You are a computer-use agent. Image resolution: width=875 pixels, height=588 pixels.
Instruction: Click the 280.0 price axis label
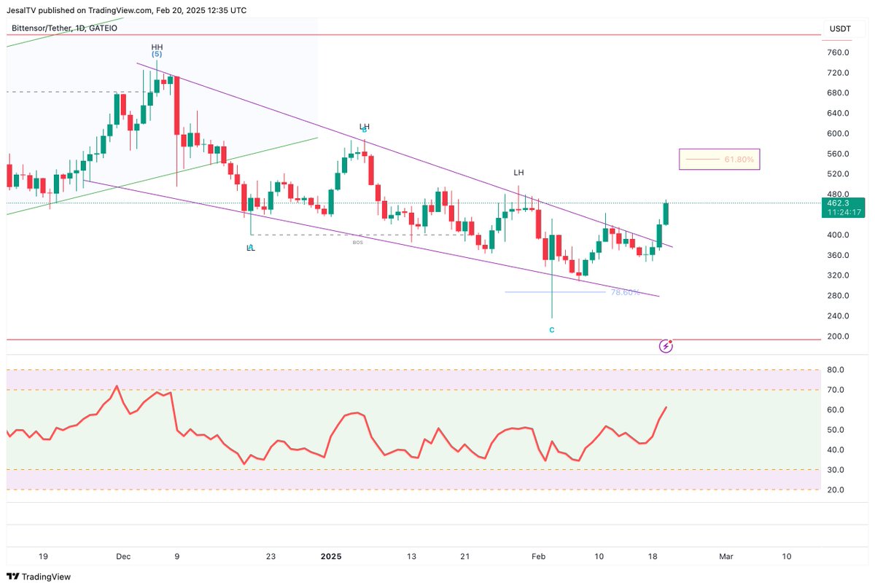(x=839, y=296)
